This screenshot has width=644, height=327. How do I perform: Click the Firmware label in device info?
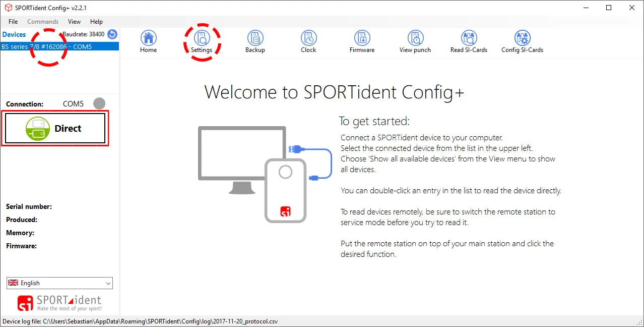click(x=21, y=246)
